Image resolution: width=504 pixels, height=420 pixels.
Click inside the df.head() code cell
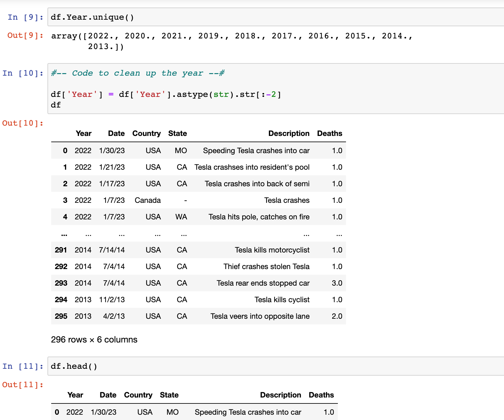275,366
